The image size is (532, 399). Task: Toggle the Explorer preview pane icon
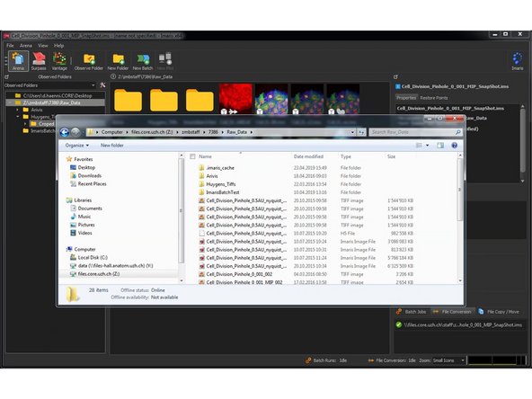point(440,146)
